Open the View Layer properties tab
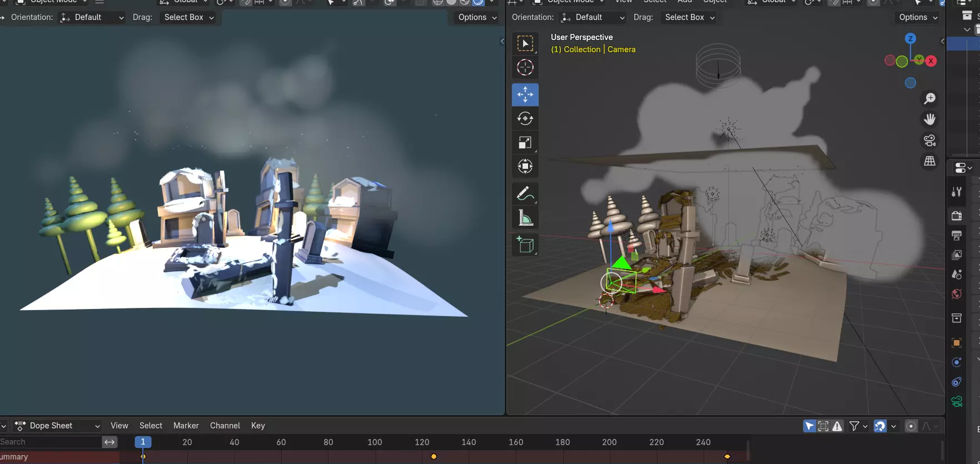The height and width of the screenshot is (464, 980). point(957,255)
